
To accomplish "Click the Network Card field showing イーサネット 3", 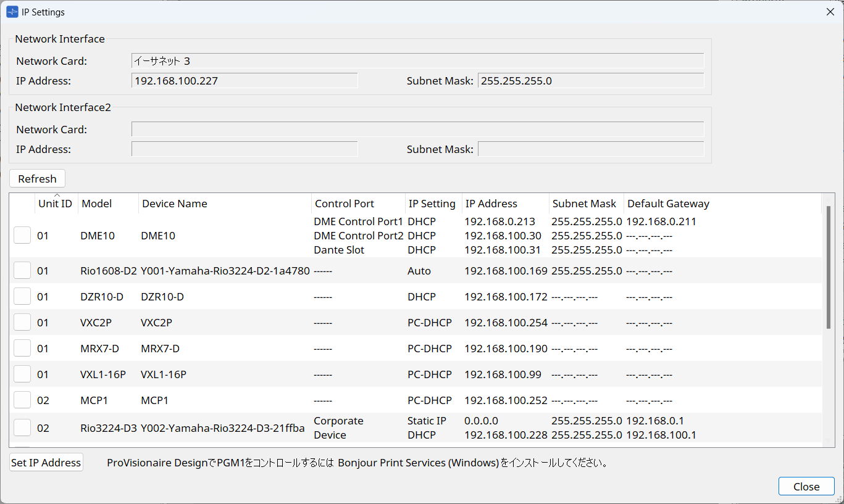I will tap(417, 60).
